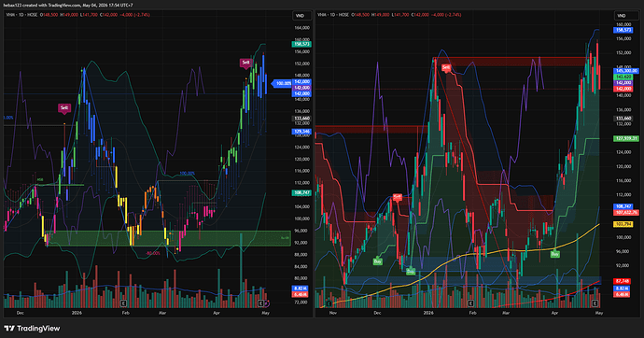
Task: Click the red 107,632.76 price label
Action: click(625, 212)
